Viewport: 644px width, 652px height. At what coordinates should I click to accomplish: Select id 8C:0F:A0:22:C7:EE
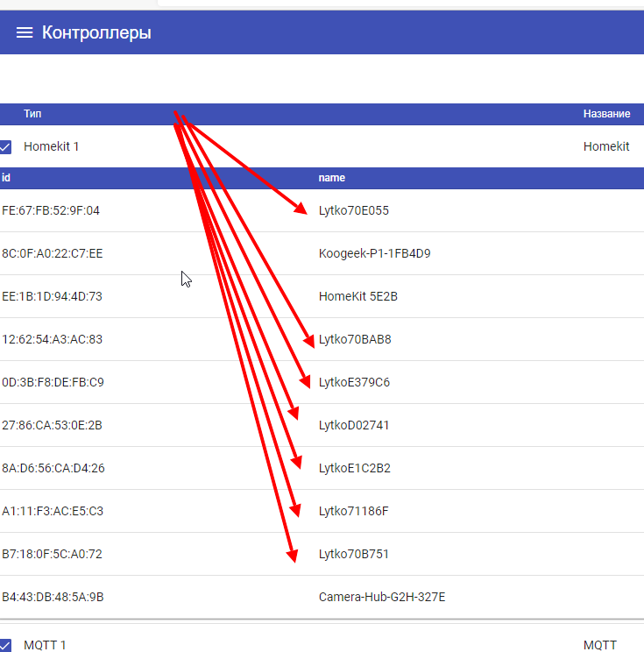[x=53, y=253]
